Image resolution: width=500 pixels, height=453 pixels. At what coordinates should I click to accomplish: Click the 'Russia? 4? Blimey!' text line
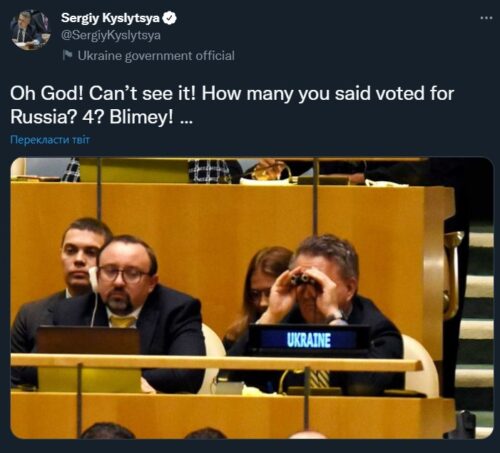coord(92,117)
